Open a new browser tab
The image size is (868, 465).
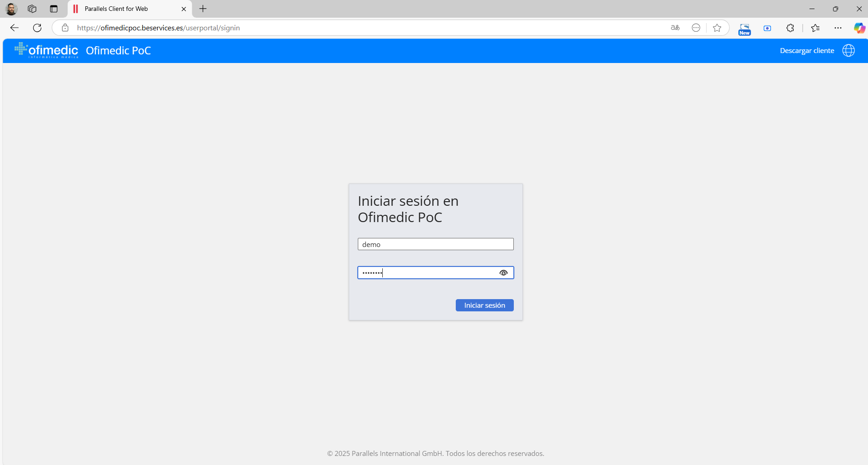coord(203,9)
